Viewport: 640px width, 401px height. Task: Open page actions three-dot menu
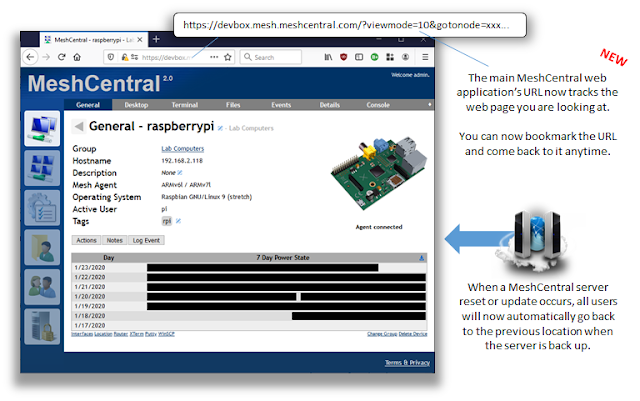(214, 57)
